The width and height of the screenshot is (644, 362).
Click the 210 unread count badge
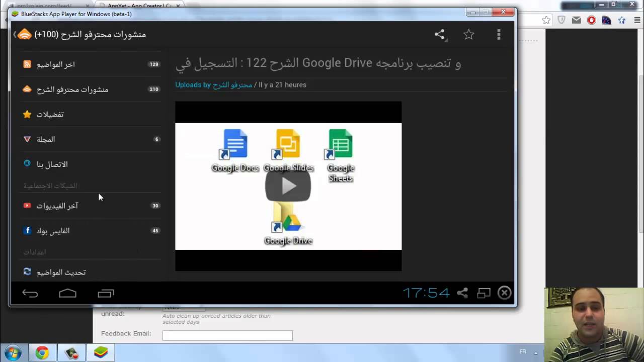pos(154,89)
